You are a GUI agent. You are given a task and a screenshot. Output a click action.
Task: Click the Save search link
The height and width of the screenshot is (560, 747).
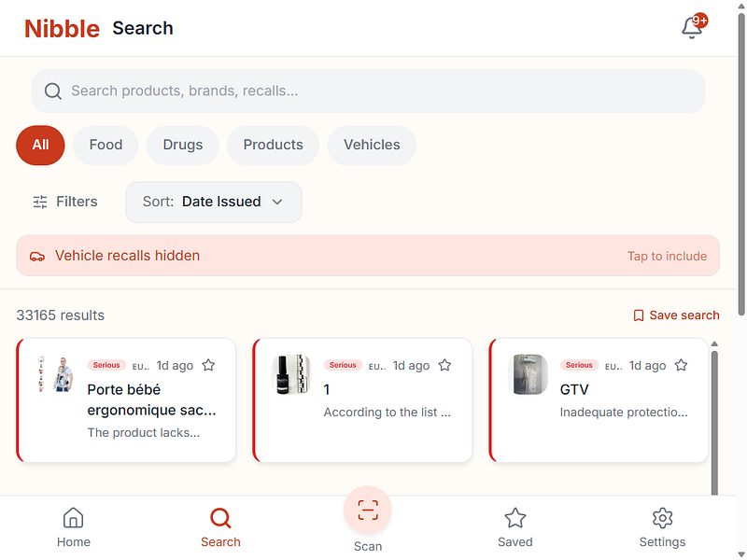pyautogui.click(x=676, y=315)
